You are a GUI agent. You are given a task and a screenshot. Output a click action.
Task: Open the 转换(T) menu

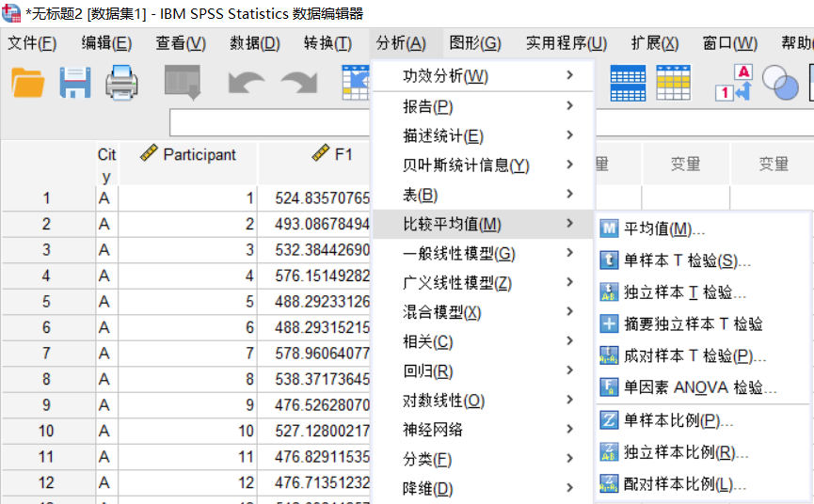point(327,43)
